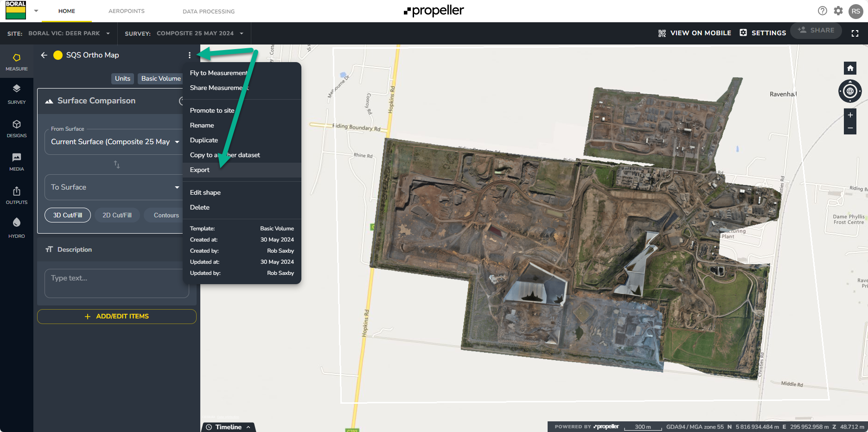Zoom in on the map

click(850, 115)
